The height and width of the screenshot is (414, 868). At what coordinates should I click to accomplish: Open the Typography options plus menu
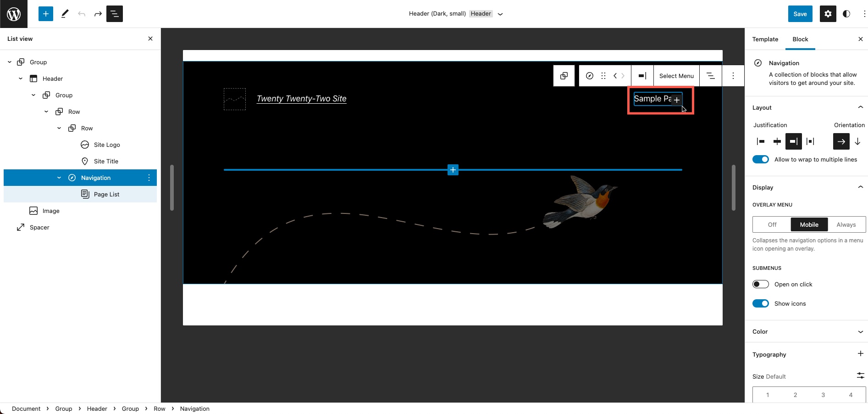click(860, 354)
